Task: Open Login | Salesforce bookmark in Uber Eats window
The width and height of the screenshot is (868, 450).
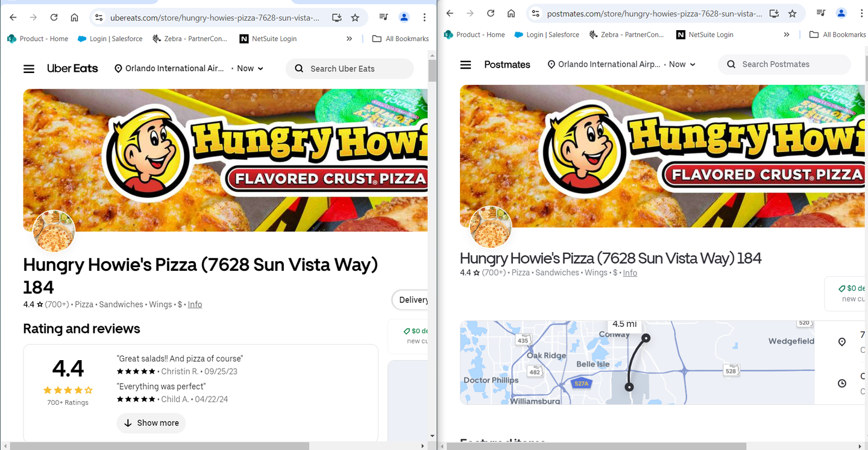Action: click(x=110, y=39)
